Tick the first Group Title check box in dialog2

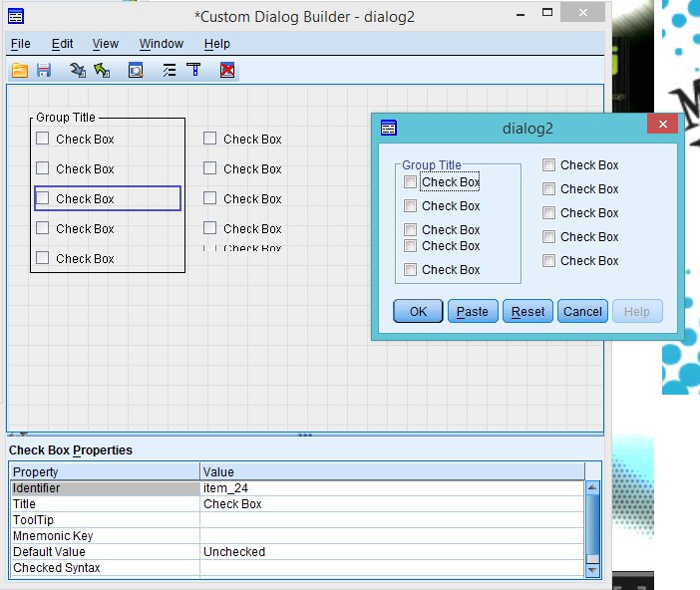[x=411, y=182]
